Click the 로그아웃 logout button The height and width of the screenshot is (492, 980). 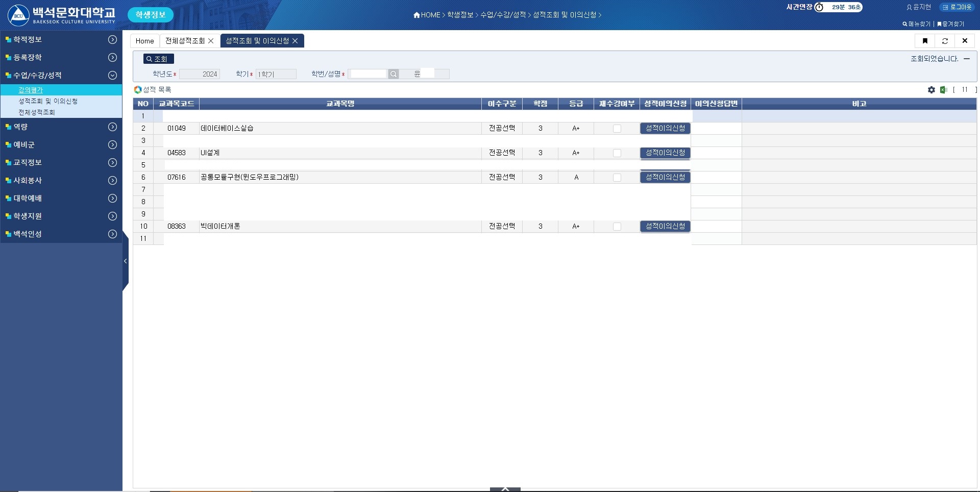click(x=957, y=7)
